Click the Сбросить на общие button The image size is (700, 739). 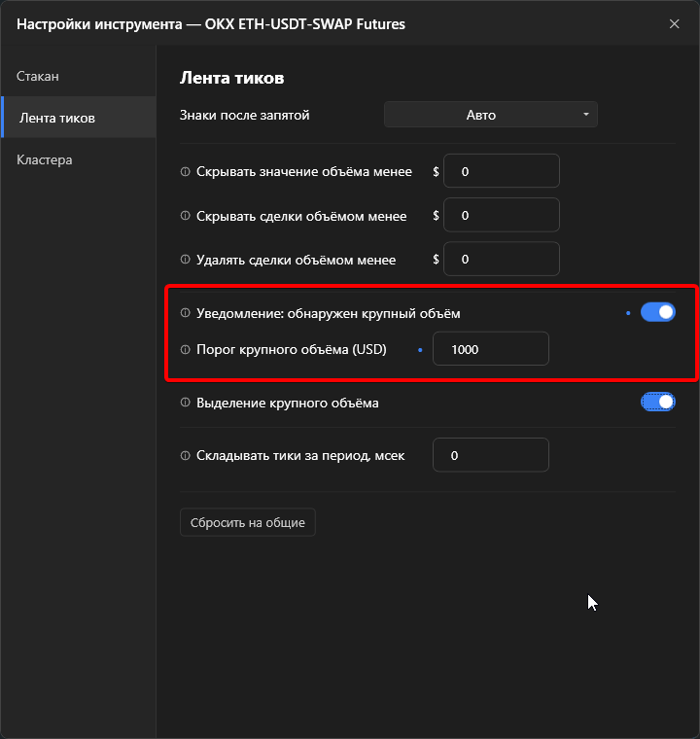[248, 522]
